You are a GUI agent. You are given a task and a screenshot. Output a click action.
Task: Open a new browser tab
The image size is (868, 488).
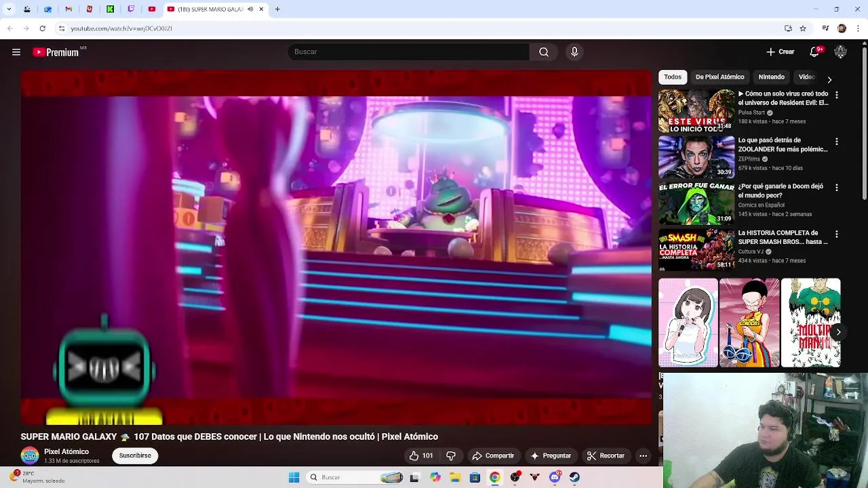(277, 9)
